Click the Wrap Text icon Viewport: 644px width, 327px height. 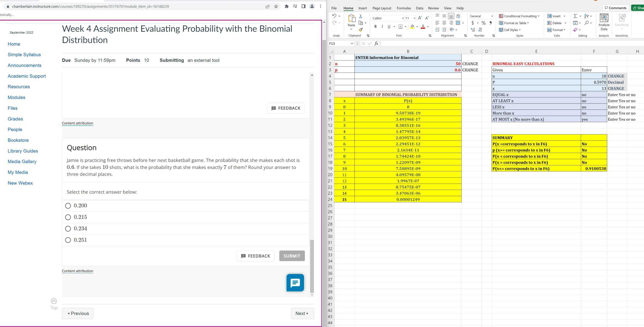coord(458,16)
